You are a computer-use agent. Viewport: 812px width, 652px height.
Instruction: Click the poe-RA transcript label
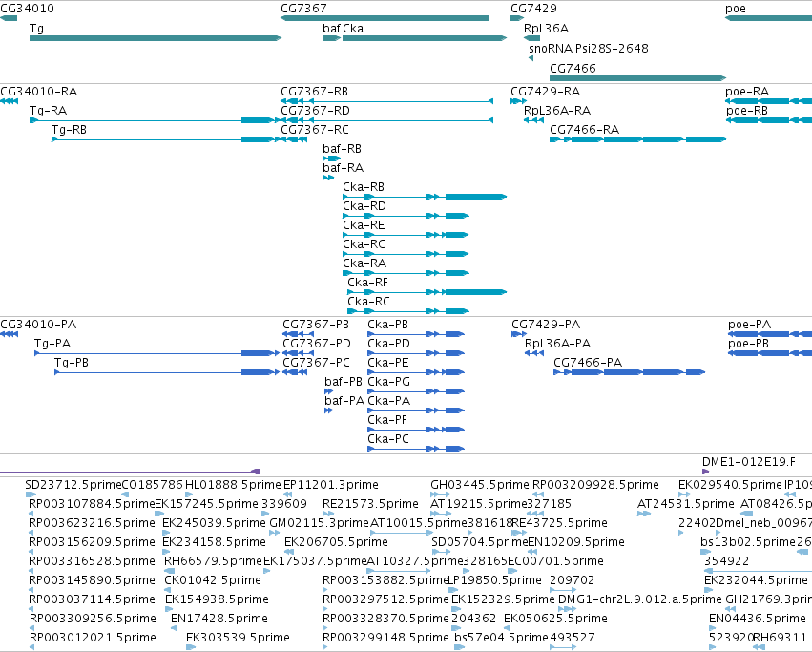(747, 92)
